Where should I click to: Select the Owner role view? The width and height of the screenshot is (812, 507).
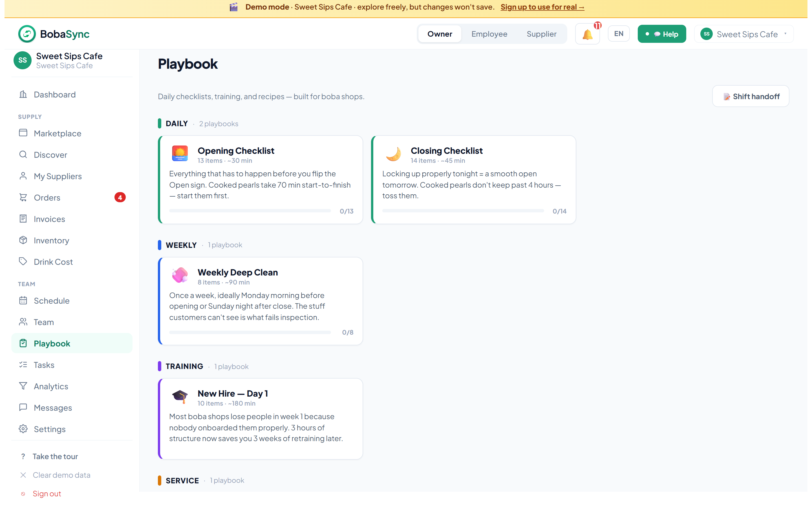(440, 34)
